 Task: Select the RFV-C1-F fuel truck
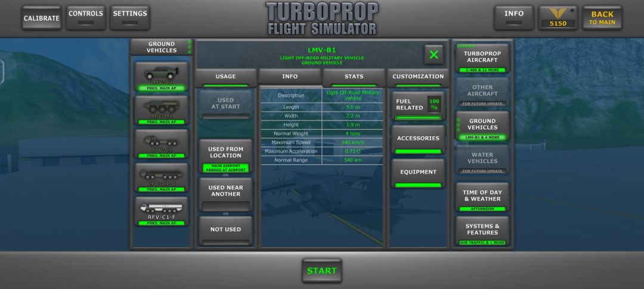click(x=162, y=212)
